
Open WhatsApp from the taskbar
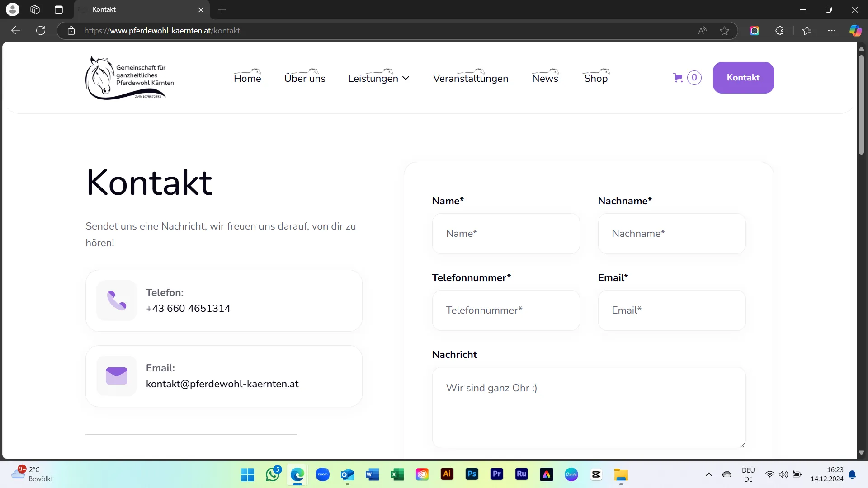pos(273,474)
